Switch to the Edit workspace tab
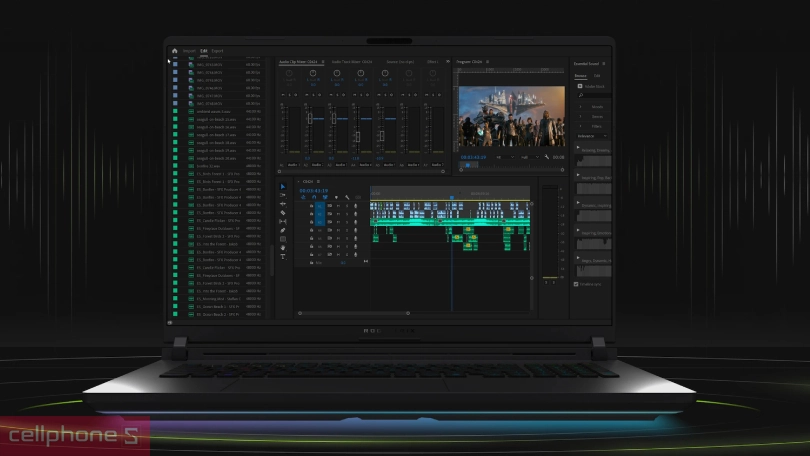 (204, 51)
